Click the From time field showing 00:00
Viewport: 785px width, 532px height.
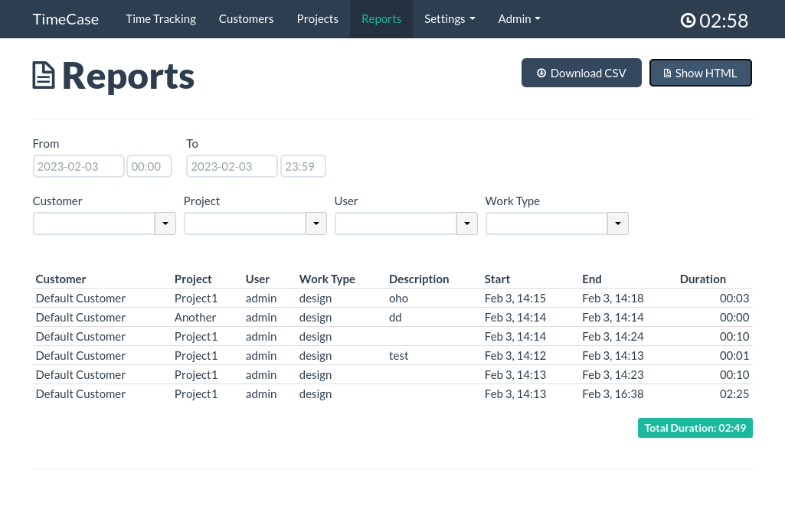[x=149, y=166]
